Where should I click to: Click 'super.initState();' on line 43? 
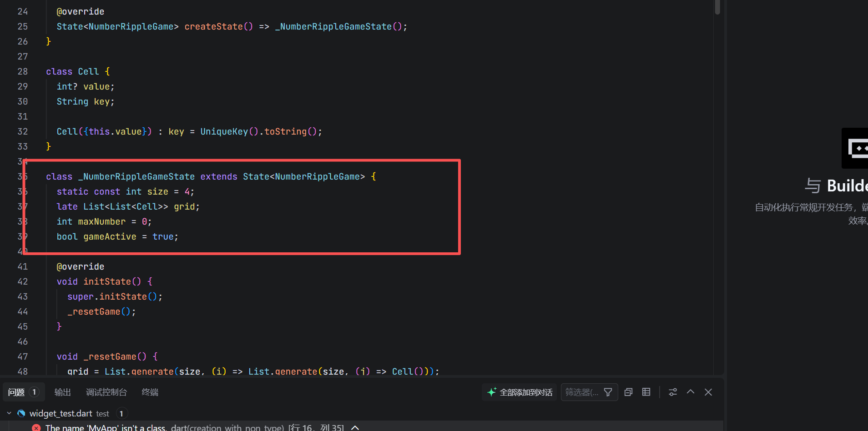pyautogui.click(x=115, y=296)
